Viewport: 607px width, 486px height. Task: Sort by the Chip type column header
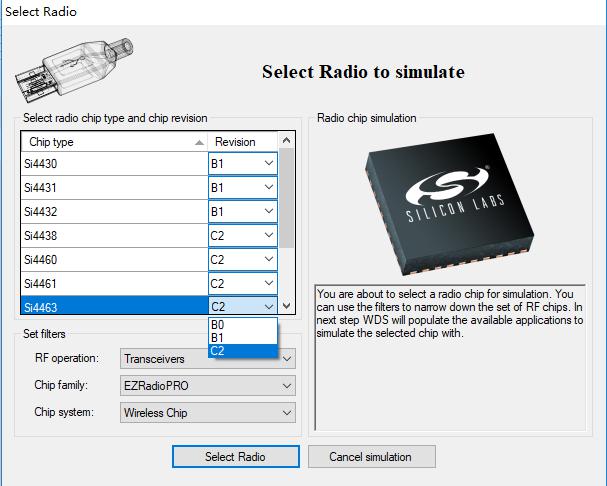pos(114,142)
